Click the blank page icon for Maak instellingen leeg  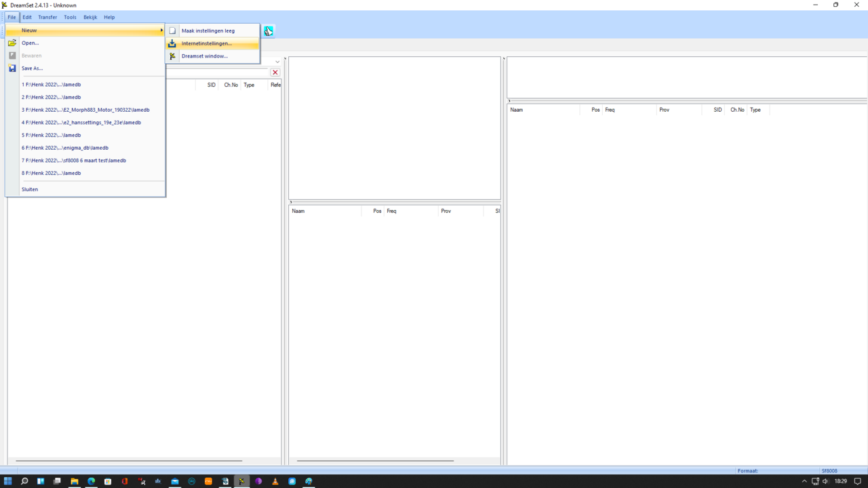[172, 30]
